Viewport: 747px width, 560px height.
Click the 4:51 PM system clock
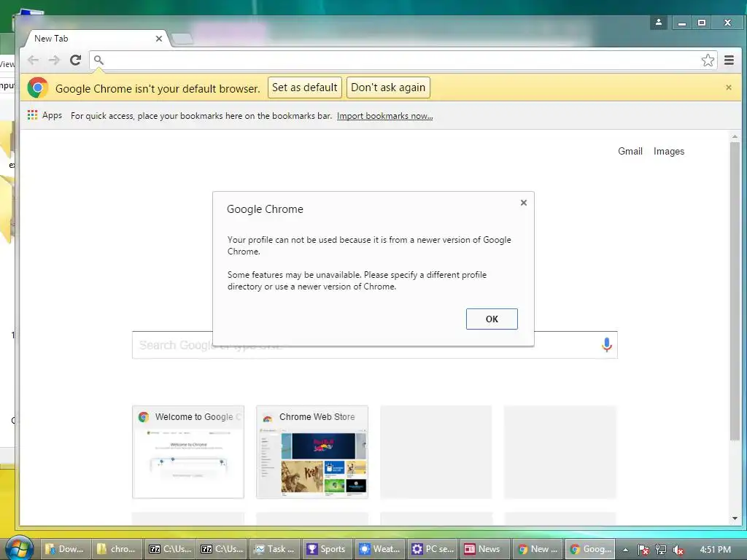pyautogui.click(x=715, y=550)
